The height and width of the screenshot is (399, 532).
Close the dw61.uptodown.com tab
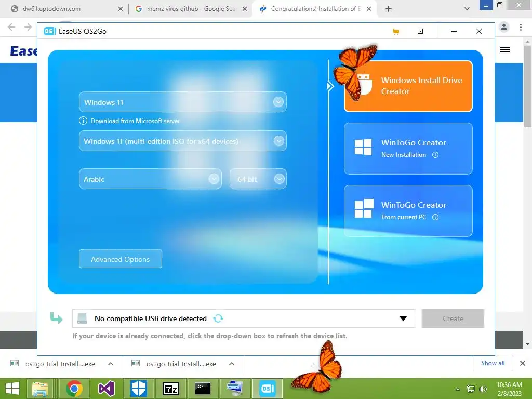click(121, 9)
